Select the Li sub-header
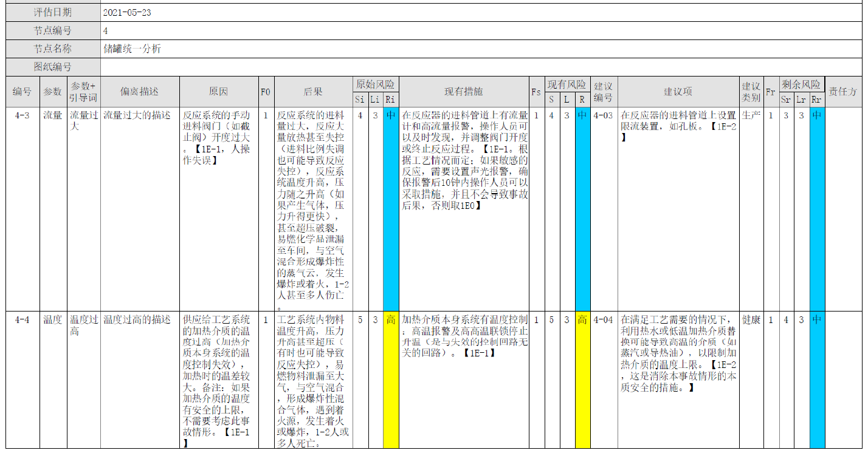The image size is (868, 453). coord(375,100)
